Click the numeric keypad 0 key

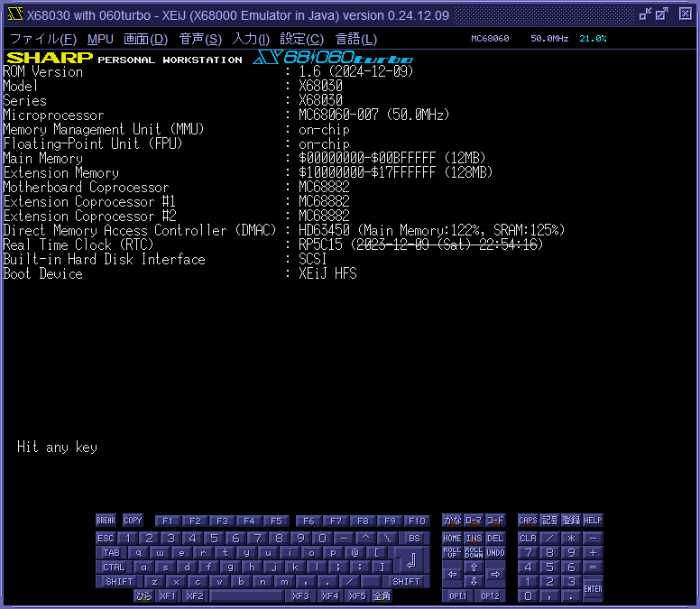point(528,596)
